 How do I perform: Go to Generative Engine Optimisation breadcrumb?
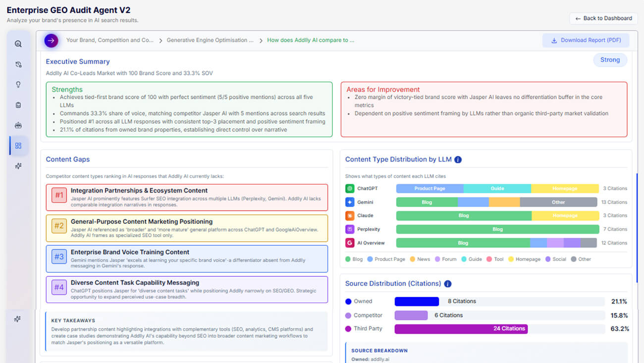click(210, 40)
